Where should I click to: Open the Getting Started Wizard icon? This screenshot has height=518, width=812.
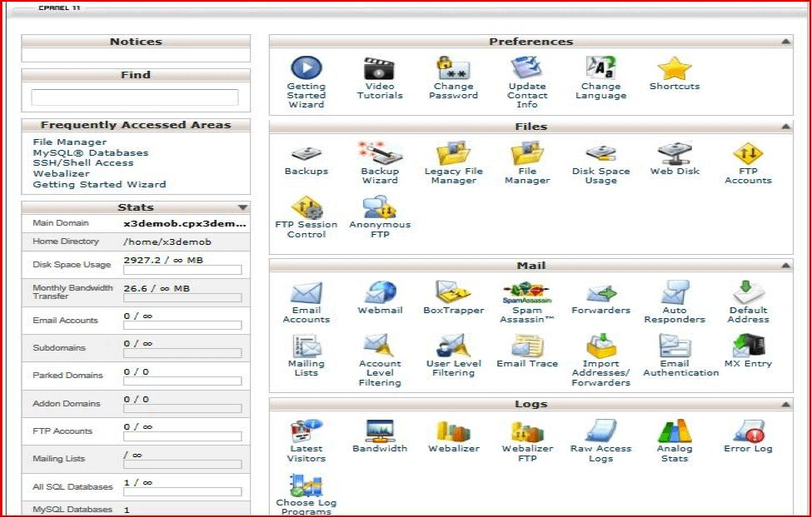coord(306,67)
